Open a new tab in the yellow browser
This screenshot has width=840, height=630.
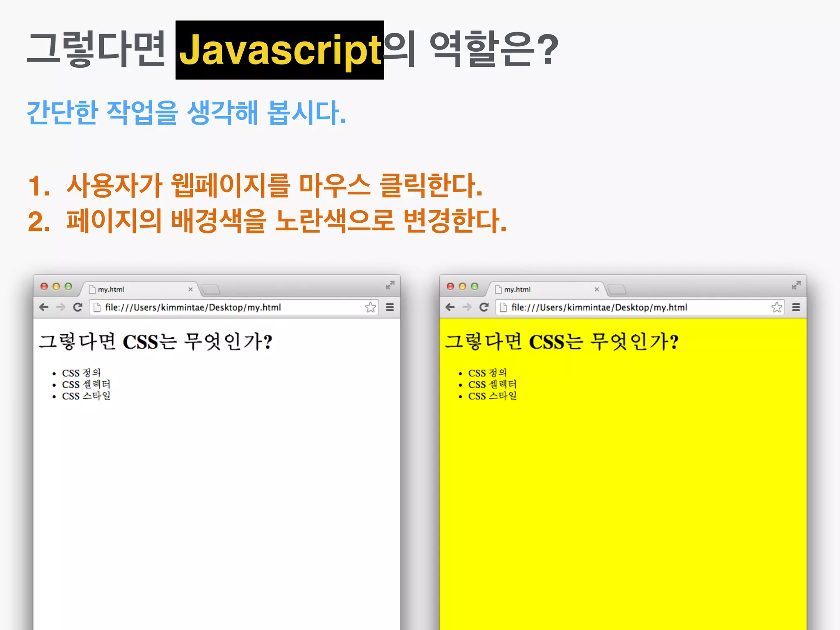tap(617, 290)
